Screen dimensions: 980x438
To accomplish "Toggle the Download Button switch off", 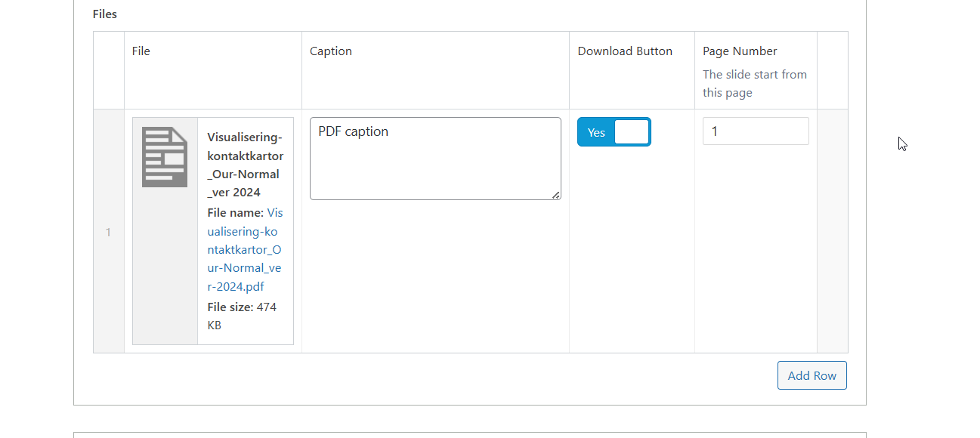I will tap(614, 132).
